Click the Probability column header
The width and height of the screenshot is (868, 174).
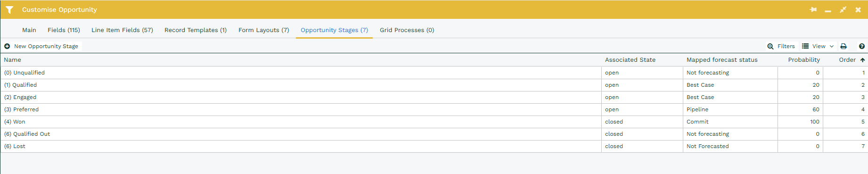(x=804, y=60)
